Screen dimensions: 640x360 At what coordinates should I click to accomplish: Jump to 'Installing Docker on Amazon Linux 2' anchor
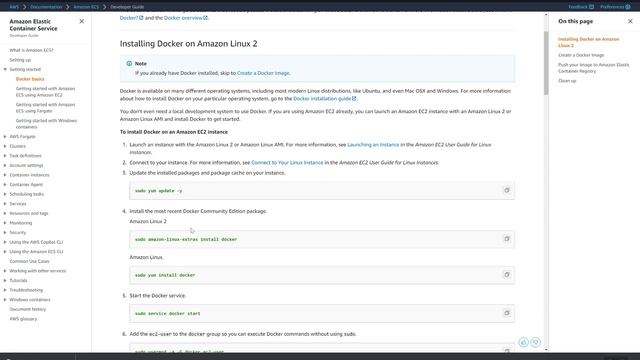589,42
